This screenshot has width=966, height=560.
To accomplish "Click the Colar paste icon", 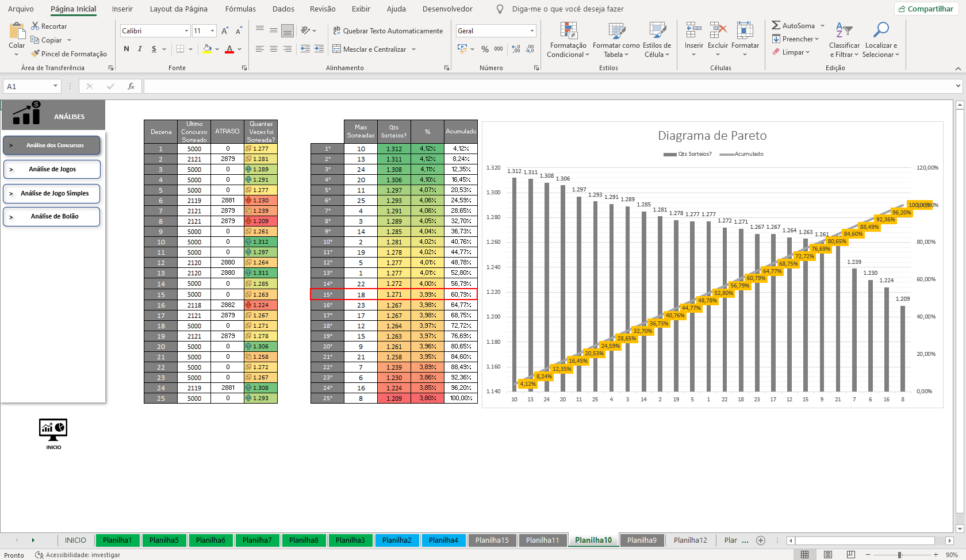I will [17, 31].
